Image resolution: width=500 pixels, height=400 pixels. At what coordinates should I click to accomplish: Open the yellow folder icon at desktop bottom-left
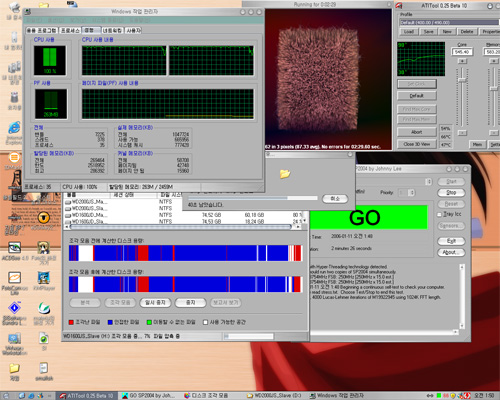[x=14, y=368]
